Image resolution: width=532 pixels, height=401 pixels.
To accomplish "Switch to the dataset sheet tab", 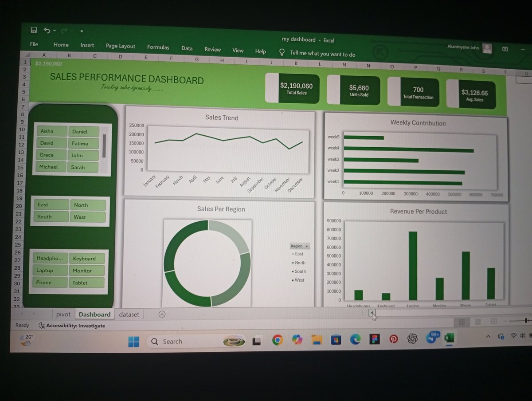I will [x=129, y=315].
